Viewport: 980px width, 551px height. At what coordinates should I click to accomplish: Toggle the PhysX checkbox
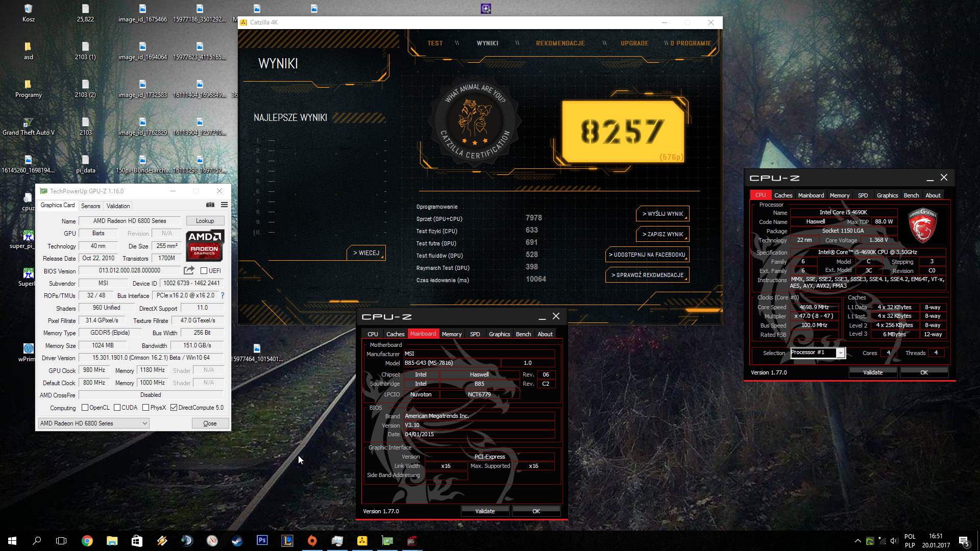(146, 408)
